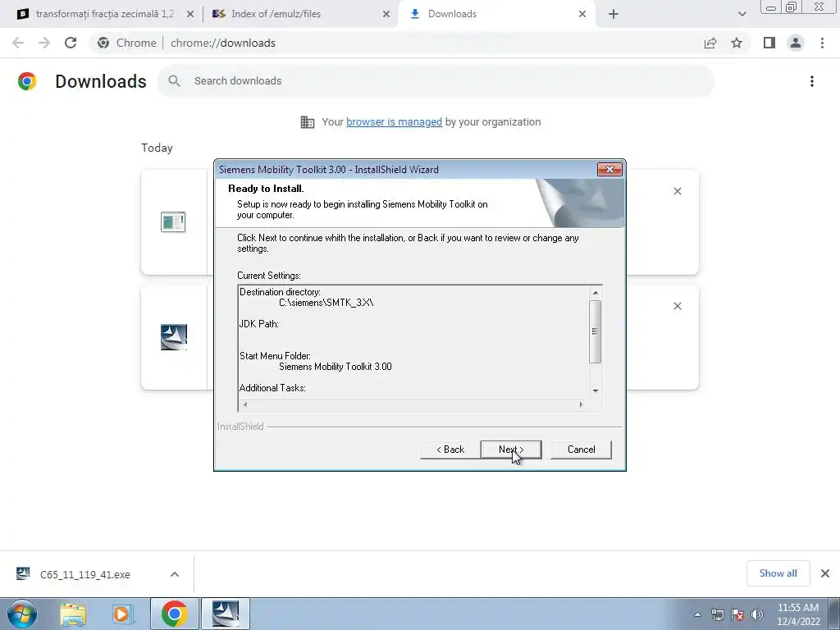Click the Search downloads field
The image size is (840, 630).
click(x=436, y=81)
